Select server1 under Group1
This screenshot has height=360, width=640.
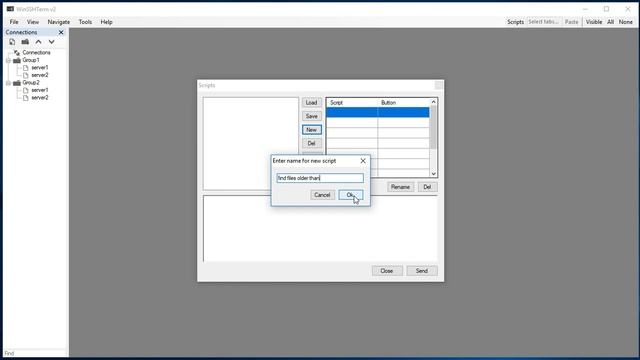coord(40,67)
